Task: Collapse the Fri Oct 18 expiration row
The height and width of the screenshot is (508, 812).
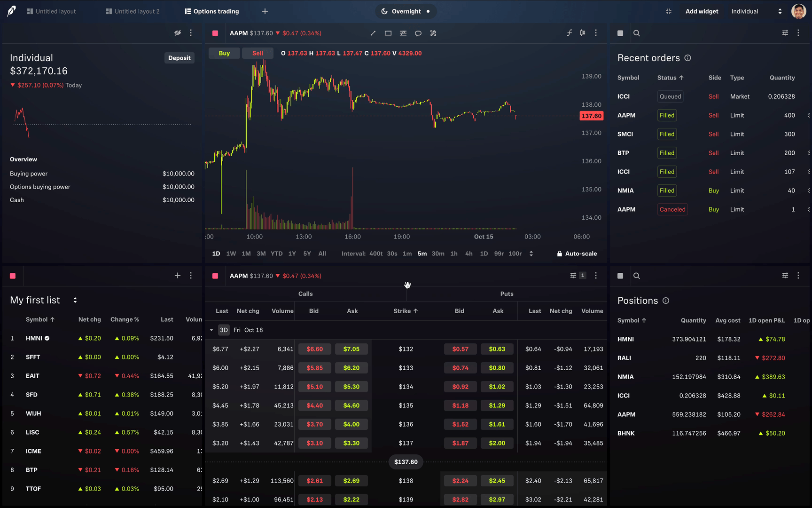Action: [x=211, y=330]
